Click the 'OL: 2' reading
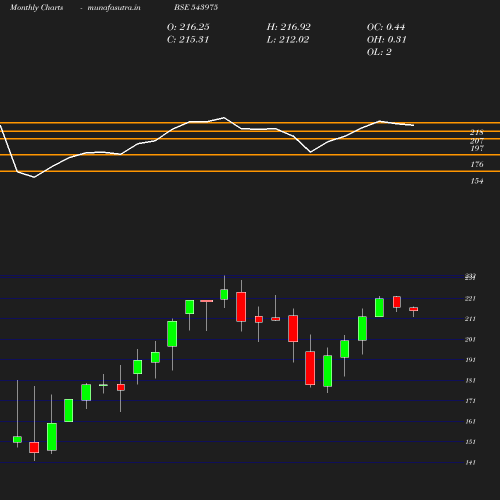The width and height of the screenshot is (500, 500). pos(379,52)
